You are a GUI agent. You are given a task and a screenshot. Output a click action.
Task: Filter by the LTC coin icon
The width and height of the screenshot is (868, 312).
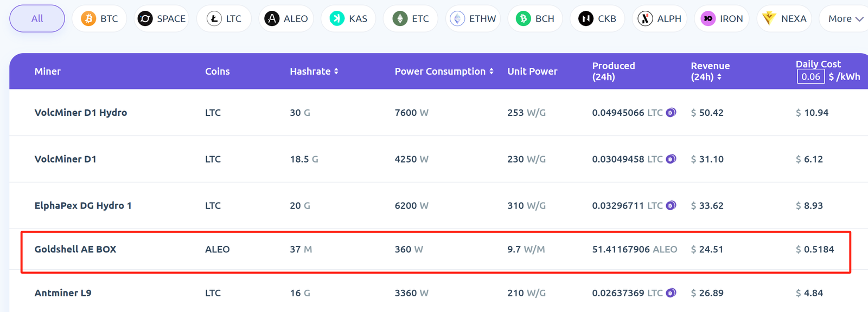tap(214, 19)
